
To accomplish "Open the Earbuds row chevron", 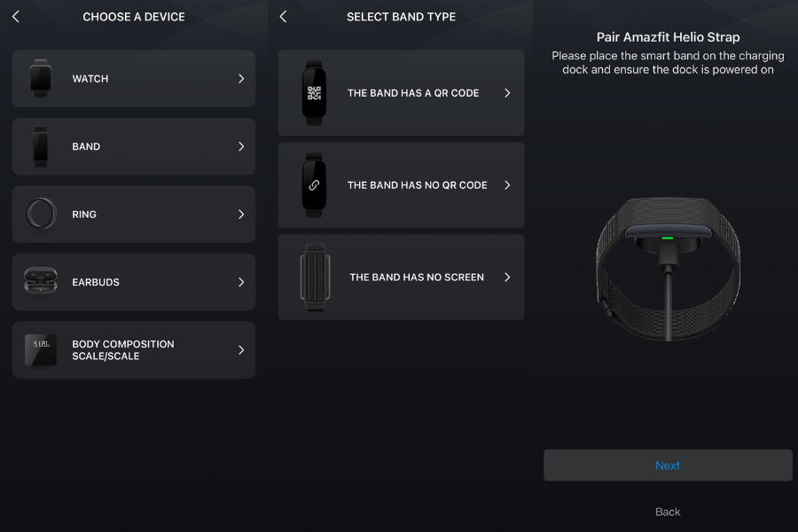I will 241,282.
